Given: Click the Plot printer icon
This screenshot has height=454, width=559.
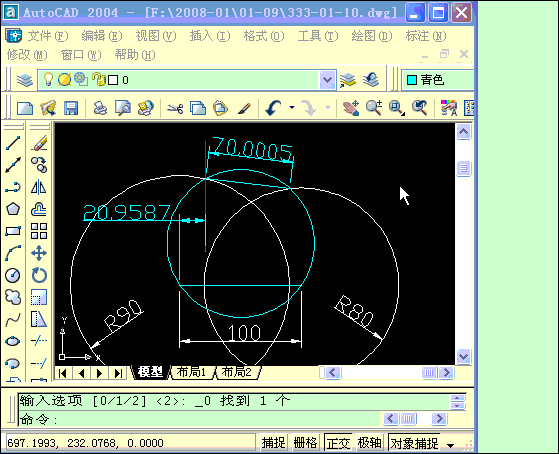Looking at the screenshot, I should coord(100,108).
